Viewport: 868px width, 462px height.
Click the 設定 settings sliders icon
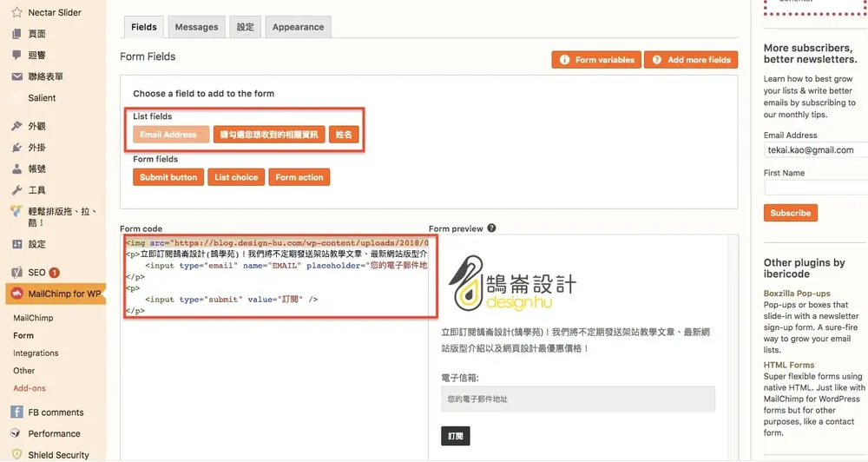pyautogui.click(x=16, y=244)
